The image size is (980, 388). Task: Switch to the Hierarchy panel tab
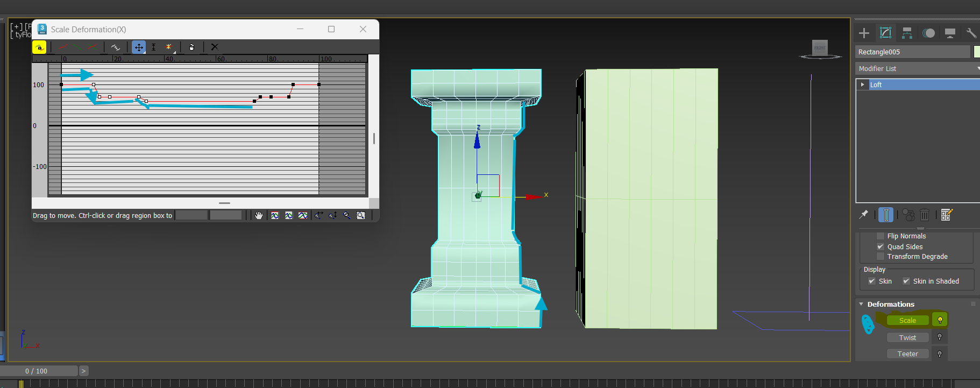coord(907,33)
